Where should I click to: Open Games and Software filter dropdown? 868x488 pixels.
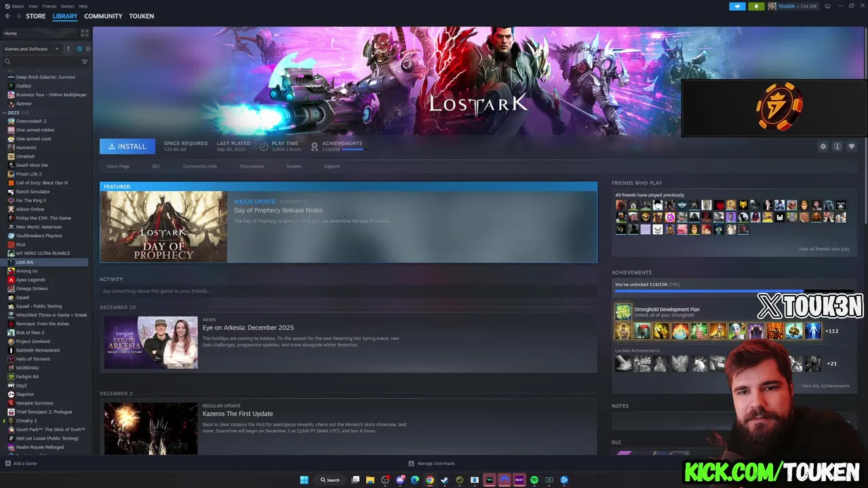31,49
